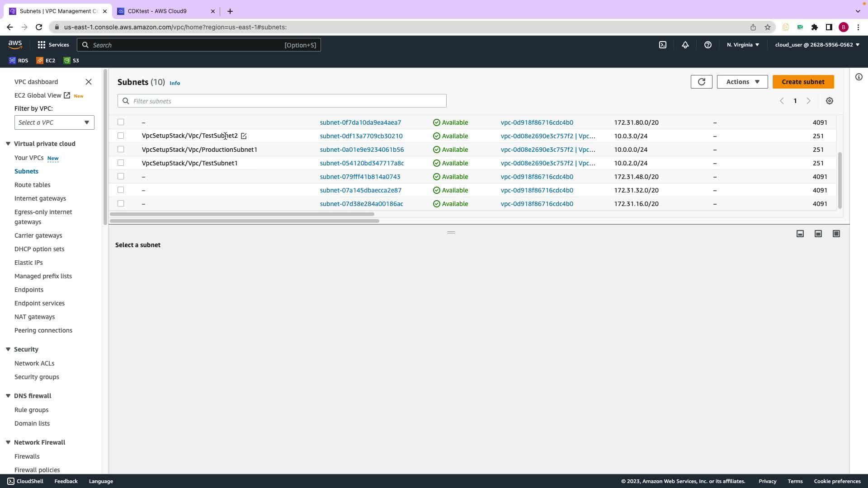Open the notifications bell icon

point(685,45)
